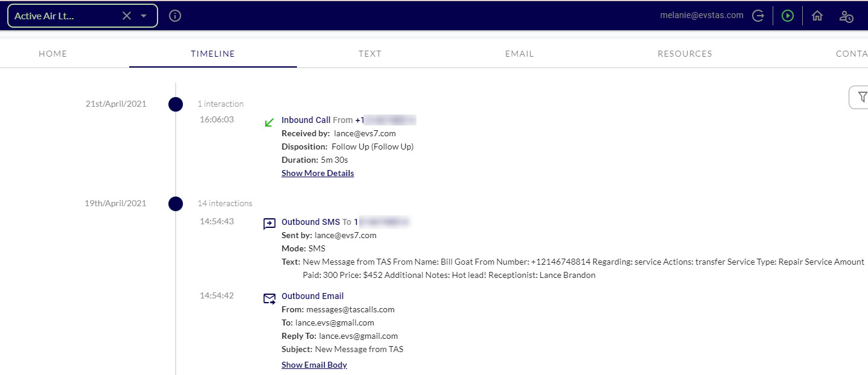Open the TEXT tab
Screen dimensions: 868x375
point(370,54)
